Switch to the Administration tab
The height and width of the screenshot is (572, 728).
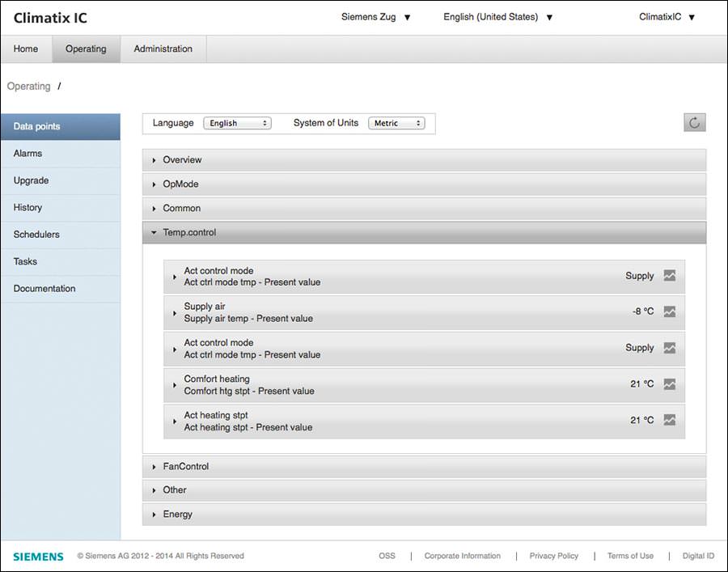163,49
